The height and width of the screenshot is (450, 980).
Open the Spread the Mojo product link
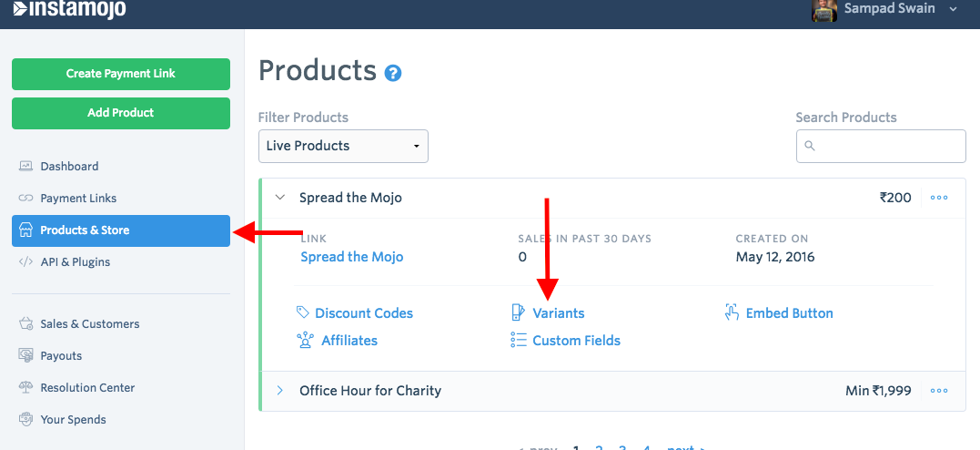point(352,257)
